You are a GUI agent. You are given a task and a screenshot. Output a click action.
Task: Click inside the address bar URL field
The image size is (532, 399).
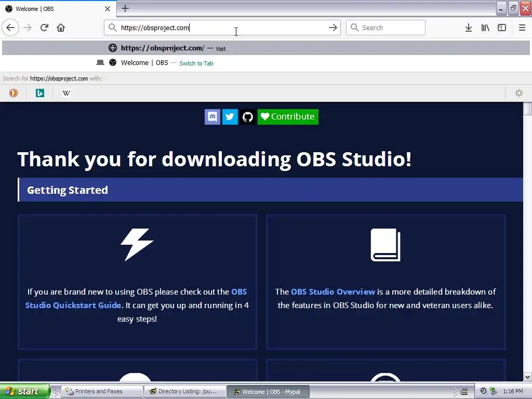pos(222,28)
